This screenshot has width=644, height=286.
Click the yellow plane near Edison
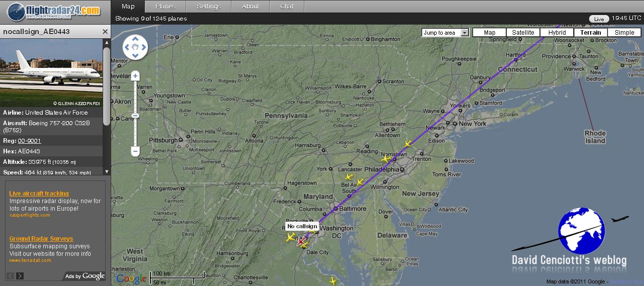[x=408, y=144]
